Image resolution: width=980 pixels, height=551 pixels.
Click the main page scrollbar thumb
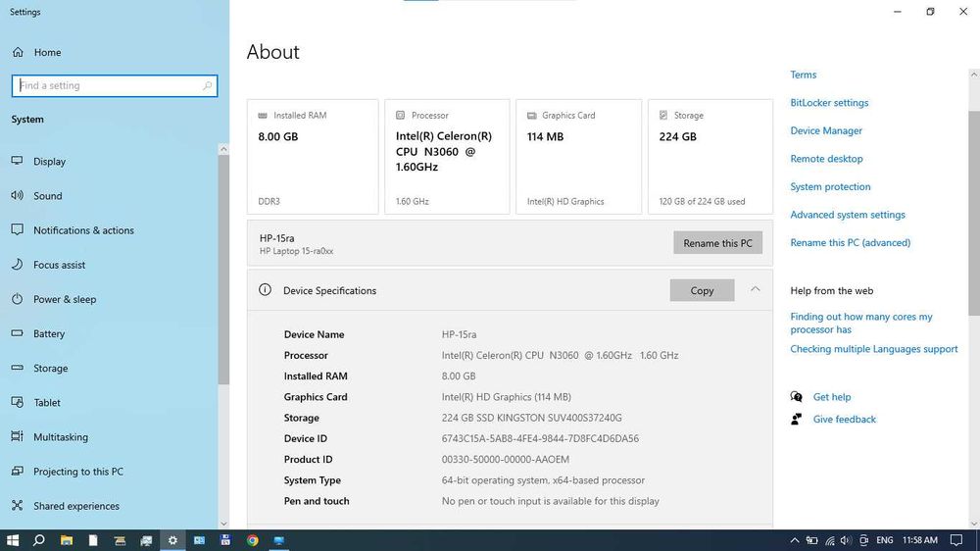pyautogui.click(x=974, y=213)
